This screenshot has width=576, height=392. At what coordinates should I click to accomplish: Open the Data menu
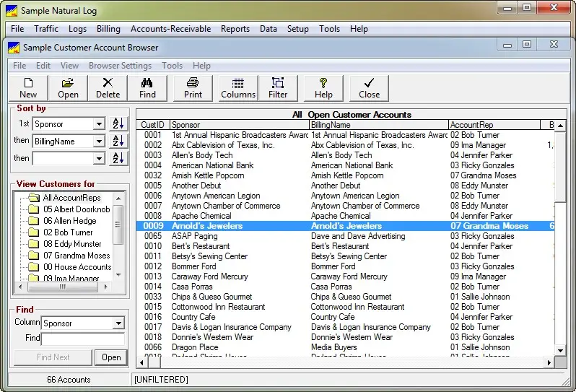tap(269, 29)
